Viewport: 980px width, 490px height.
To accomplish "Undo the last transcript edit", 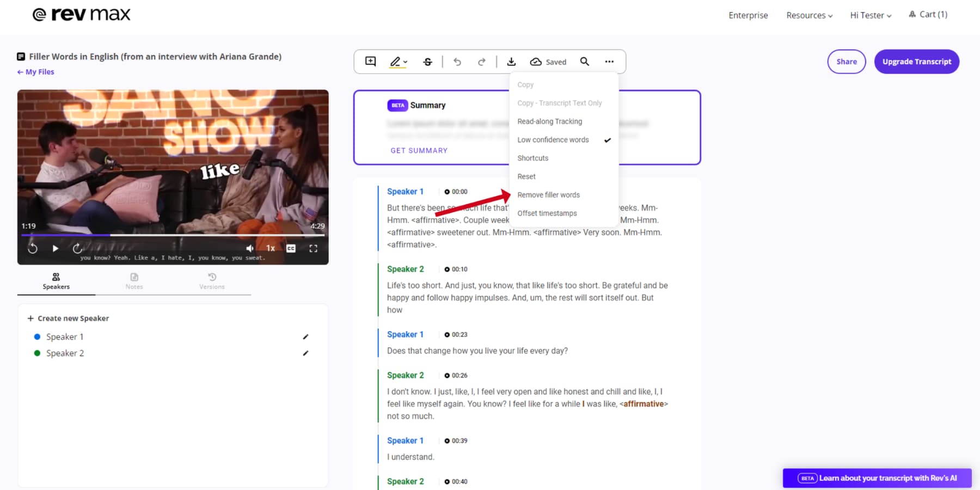I will 457,62.
